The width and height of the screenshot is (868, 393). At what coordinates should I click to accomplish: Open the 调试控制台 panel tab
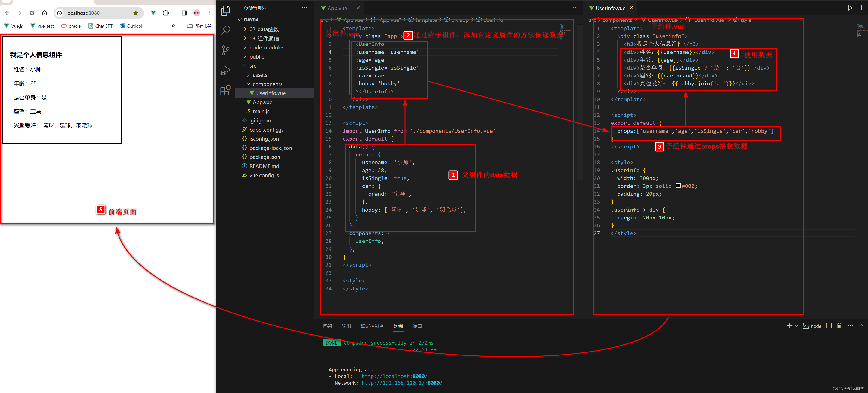point(372,326)
